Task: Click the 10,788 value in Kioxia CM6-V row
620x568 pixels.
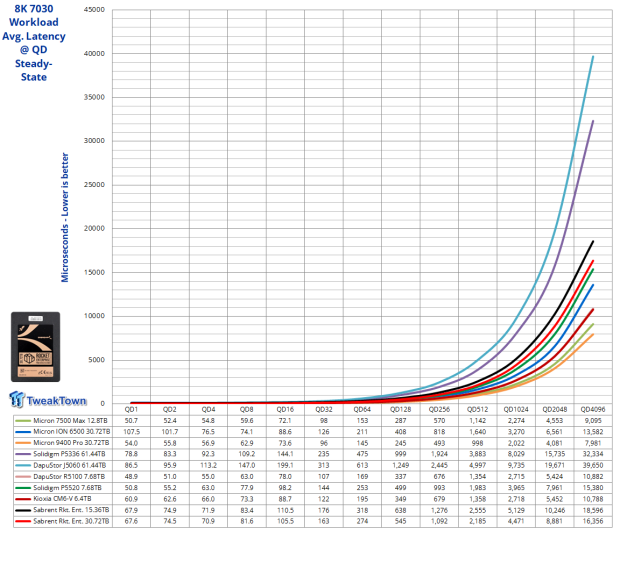Action: tap(593, 499)
